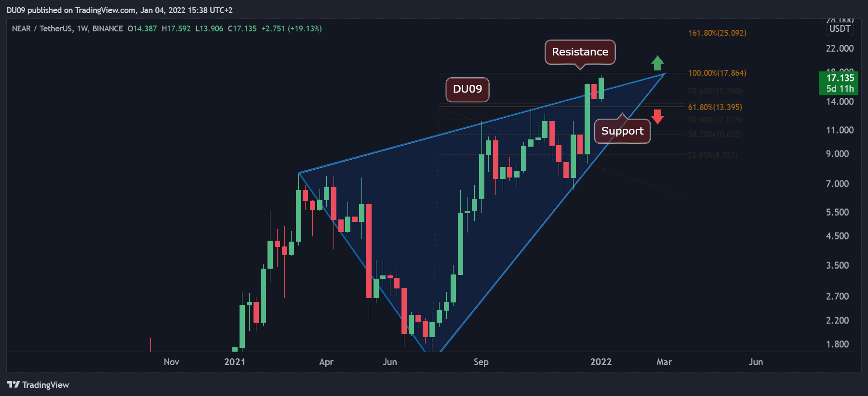The image size is (868, 396).
Task: Click the 23.60%(8.927) Fibonacci label
Action: [713, 155]
